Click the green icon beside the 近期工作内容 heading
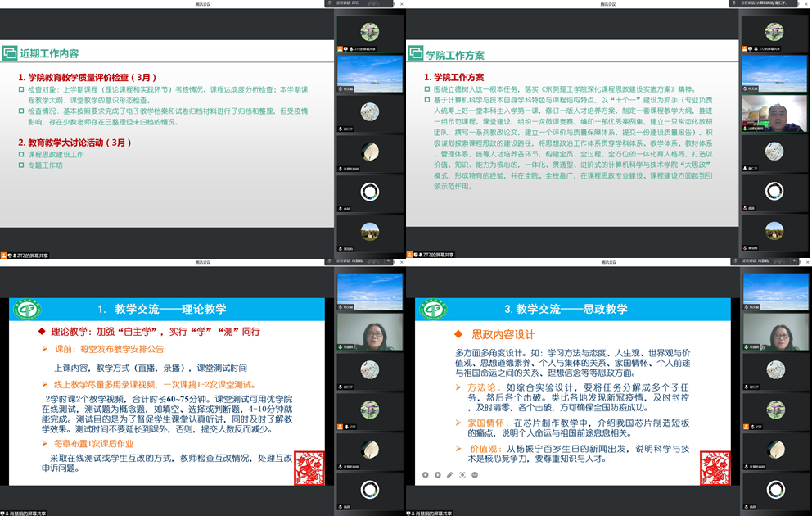 point(10,53)
